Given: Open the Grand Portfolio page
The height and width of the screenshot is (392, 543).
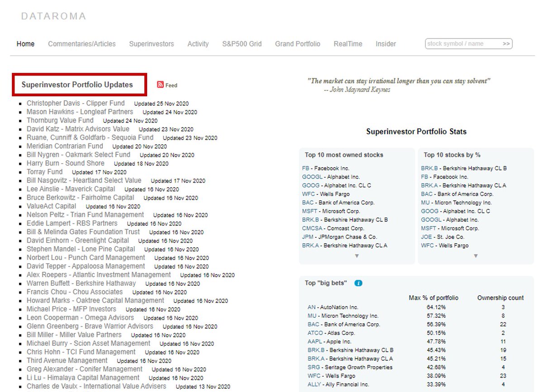Looking at the screenshot, I should click(x=298, y=44).
